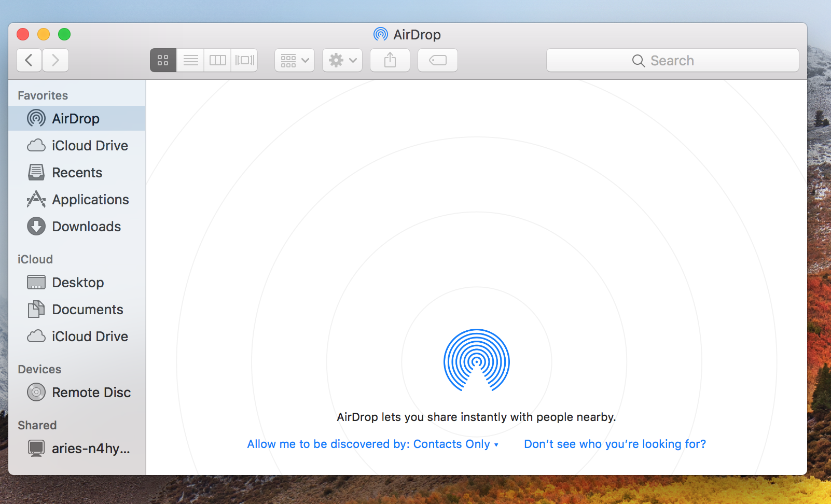Click the cloud icon for iCloud Drive under iCloud
Image resolution: width=831 pixels, height=504 pixels.
(x=36, y=336)
